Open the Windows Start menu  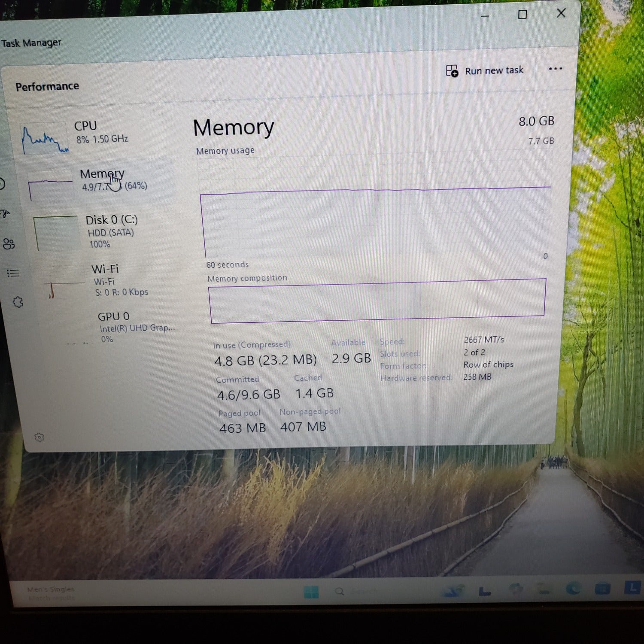[311, 592]
